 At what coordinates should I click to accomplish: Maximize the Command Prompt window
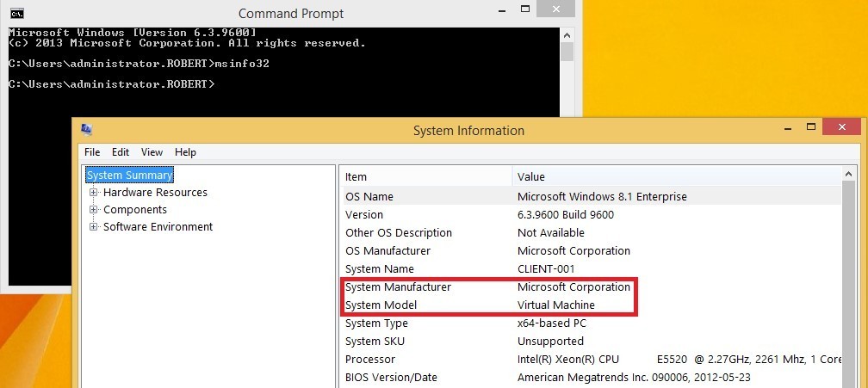[x=525, y=9]
